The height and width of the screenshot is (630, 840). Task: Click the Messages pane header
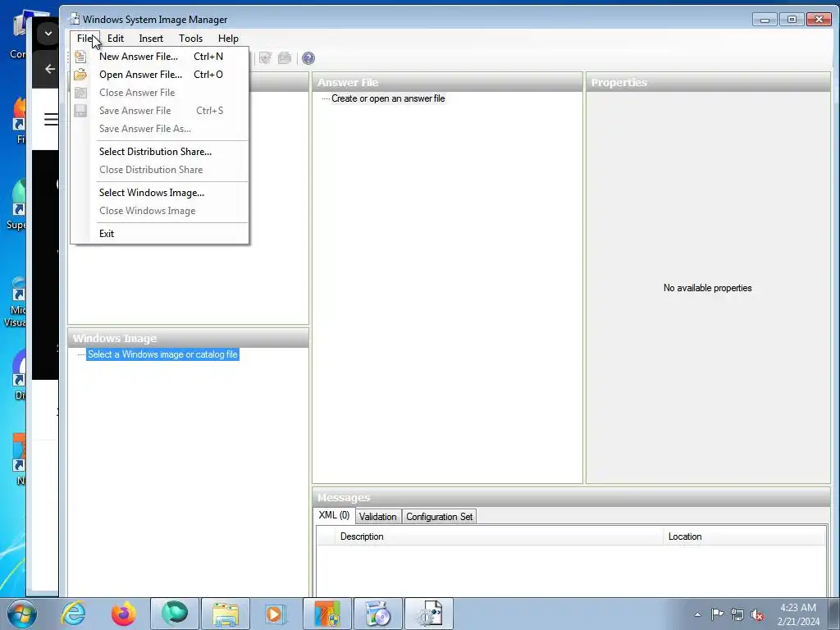pyautogui.click(x=571, y=498)
